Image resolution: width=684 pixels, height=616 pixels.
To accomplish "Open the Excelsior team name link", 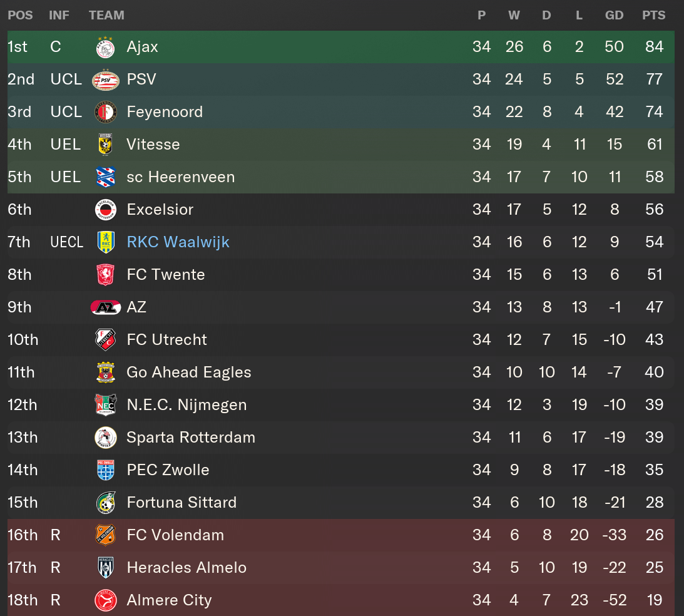I will tap(160, 210).
